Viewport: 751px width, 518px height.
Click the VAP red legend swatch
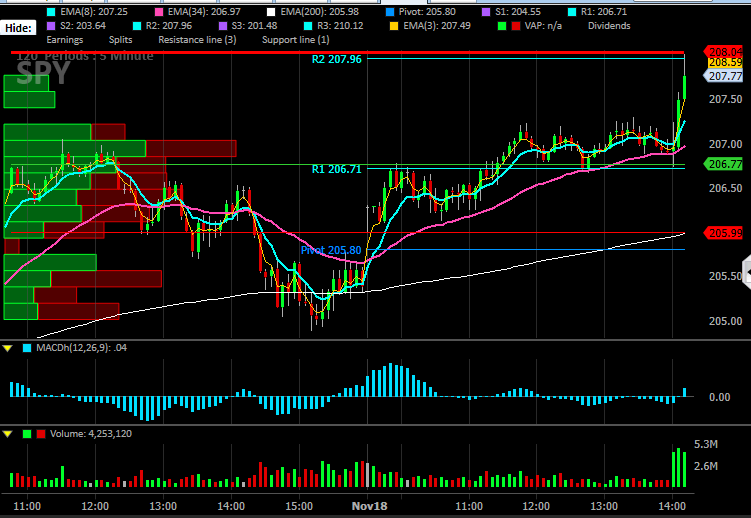[516, 26]
